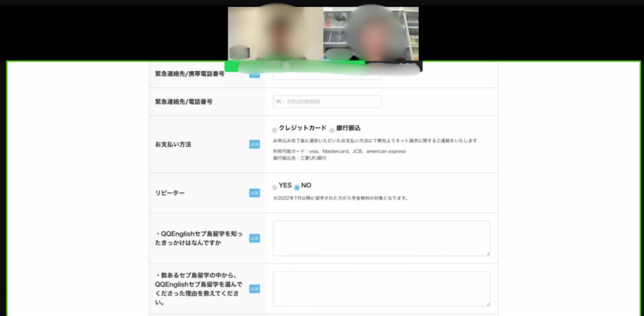
Task: Click the お支払い方法 label text
Action: coord(173,144)
